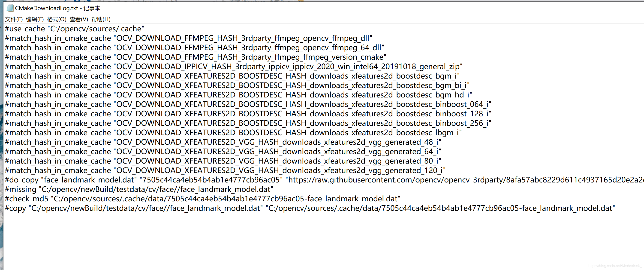644x270 pixels.
Task: Click the line ending with boostdesc_lbgm_i
Action: (x=233, y=133)
